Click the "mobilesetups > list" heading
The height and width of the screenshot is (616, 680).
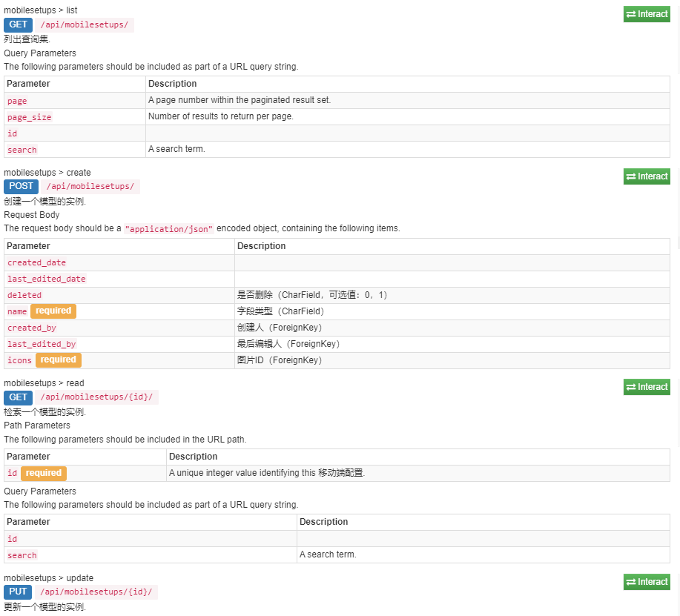click(40, 10)
